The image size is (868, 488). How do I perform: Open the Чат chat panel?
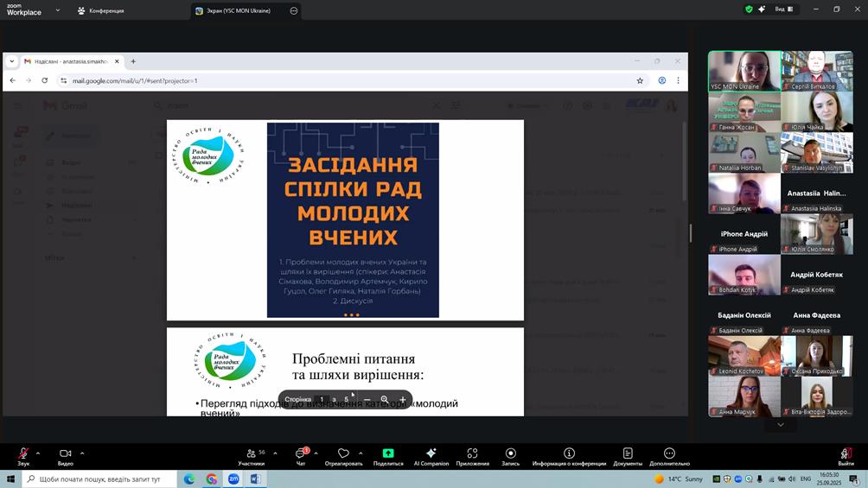coord(301,454)
